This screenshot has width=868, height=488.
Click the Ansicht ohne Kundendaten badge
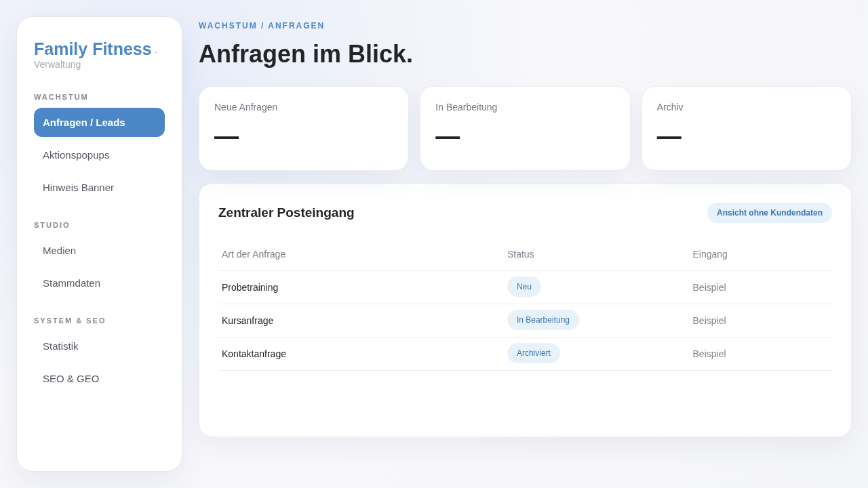(770, 213)
